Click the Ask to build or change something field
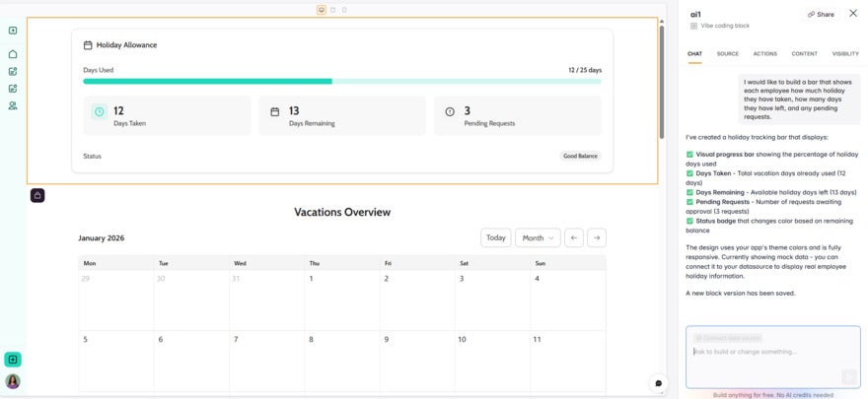The image size is (868, 399). 772,357
